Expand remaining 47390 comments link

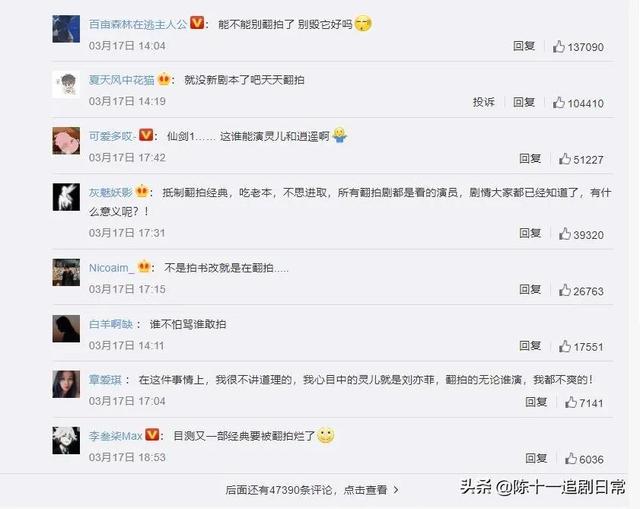[312, 489]
